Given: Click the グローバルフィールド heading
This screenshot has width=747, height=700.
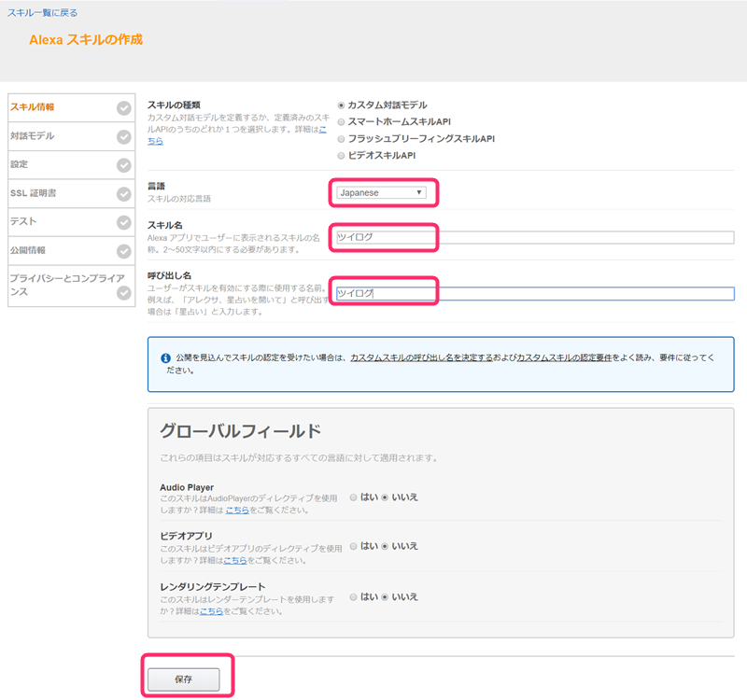Looking at the screenshot, I should (241, 431).
